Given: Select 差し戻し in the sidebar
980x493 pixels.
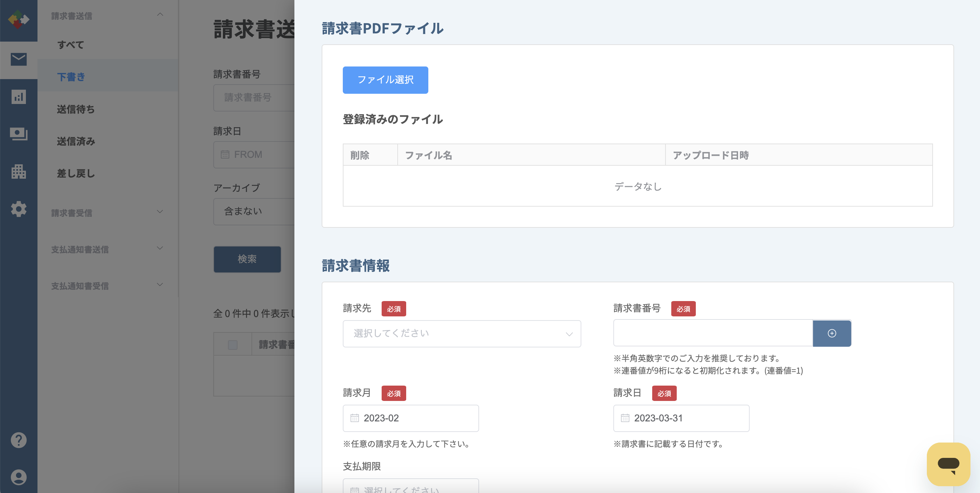Looking at the screenshot, I should point(108,174).
